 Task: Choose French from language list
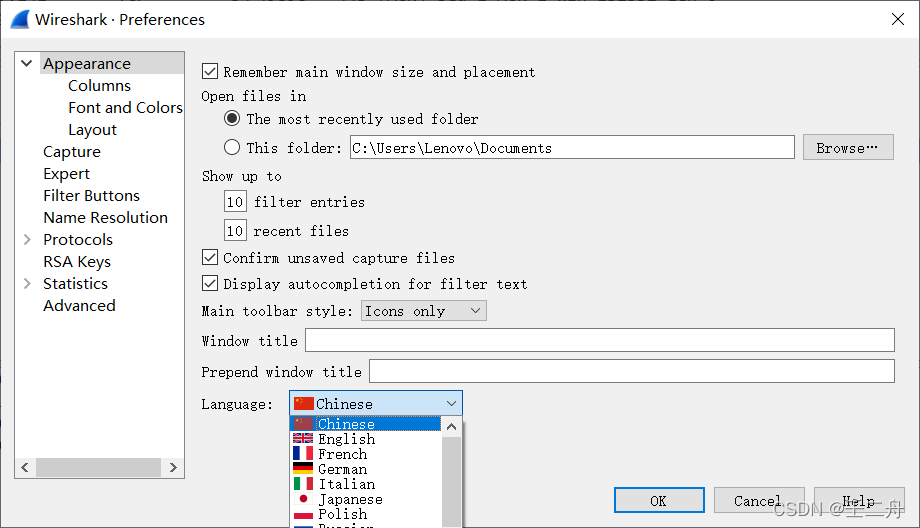tap(366, 454)
